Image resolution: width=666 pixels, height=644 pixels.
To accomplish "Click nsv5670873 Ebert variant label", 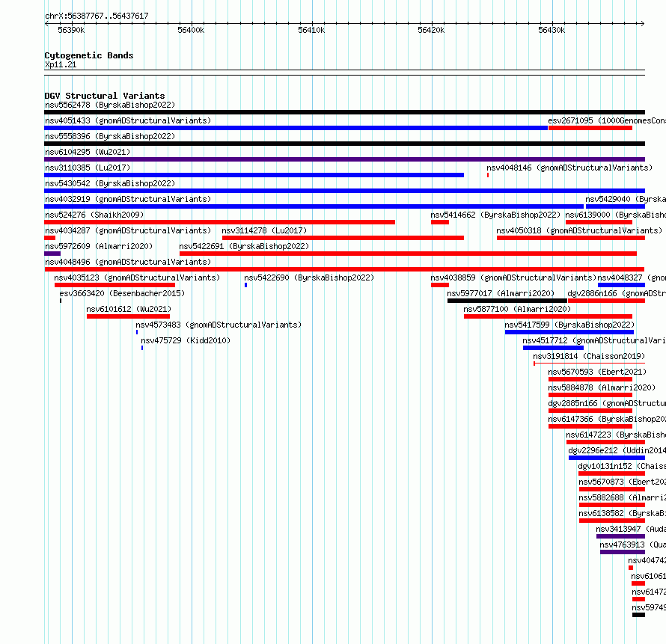I will tap(623, 482).
